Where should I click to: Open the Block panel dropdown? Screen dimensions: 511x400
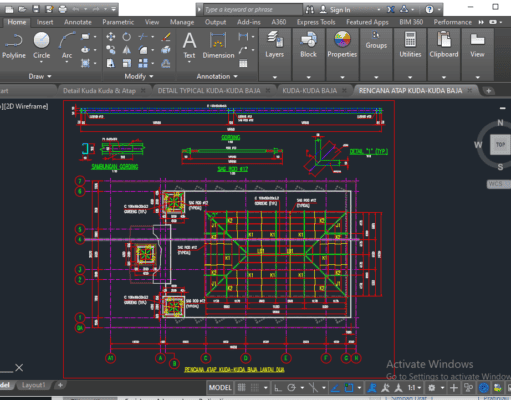pyautogui.click(x=308, y=77)
